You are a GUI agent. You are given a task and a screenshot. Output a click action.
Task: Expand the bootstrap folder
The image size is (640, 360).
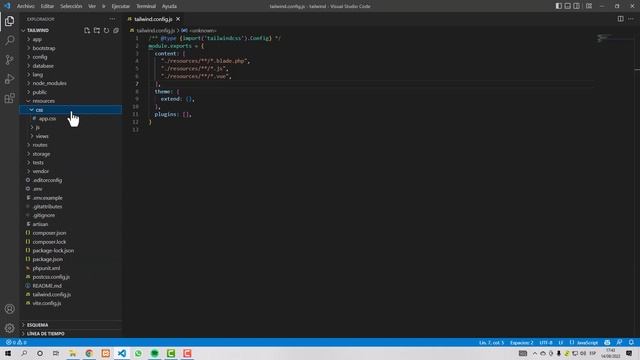(44, 48)
